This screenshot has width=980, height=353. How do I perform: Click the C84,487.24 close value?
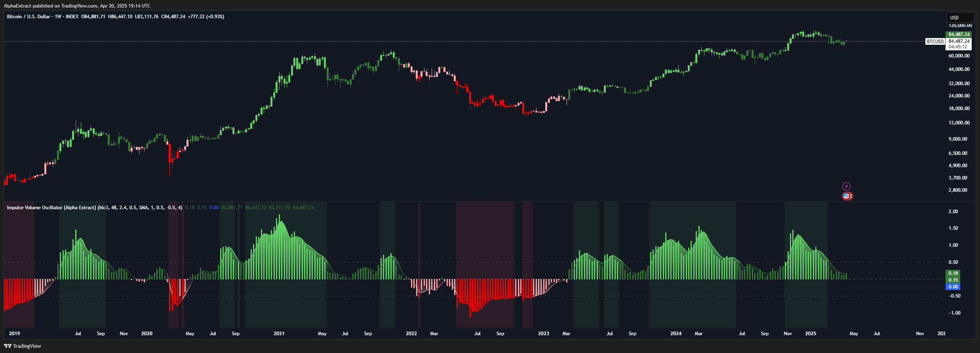tap(173, 17)
